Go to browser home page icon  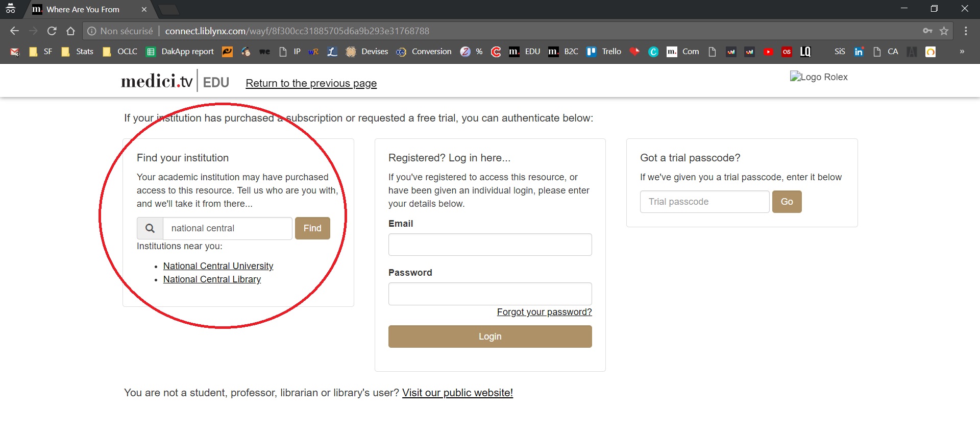[x=70, y=31]
